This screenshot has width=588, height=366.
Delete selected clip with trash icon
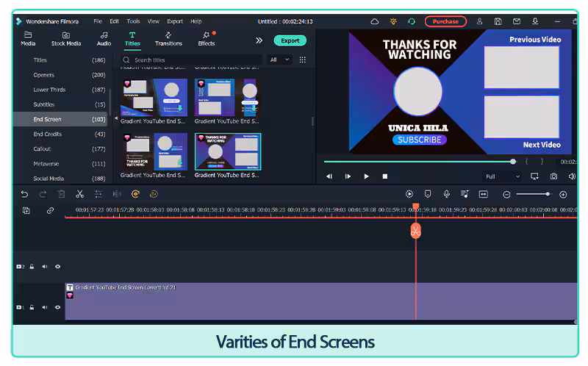[62, 194]
